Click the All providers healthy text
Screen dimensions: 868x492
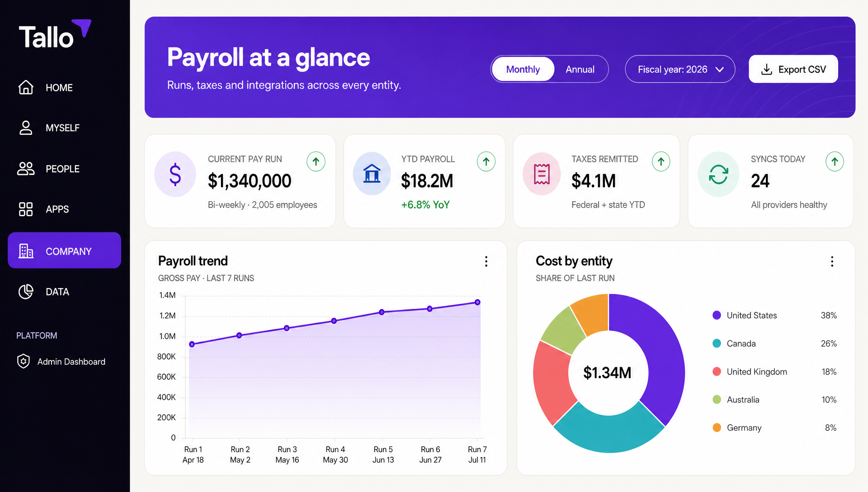[789, 205]
